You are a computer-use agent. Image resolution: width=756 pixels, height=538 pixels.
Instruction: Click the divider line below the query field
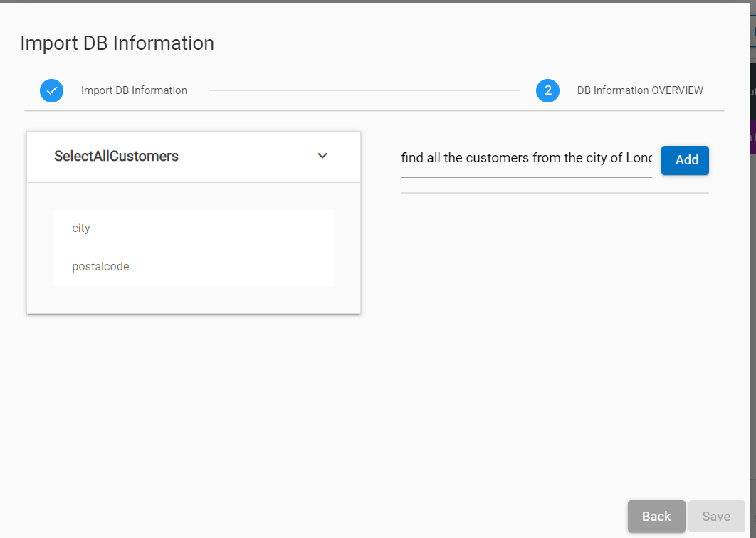pyautogui.click(x=555, y=193)
